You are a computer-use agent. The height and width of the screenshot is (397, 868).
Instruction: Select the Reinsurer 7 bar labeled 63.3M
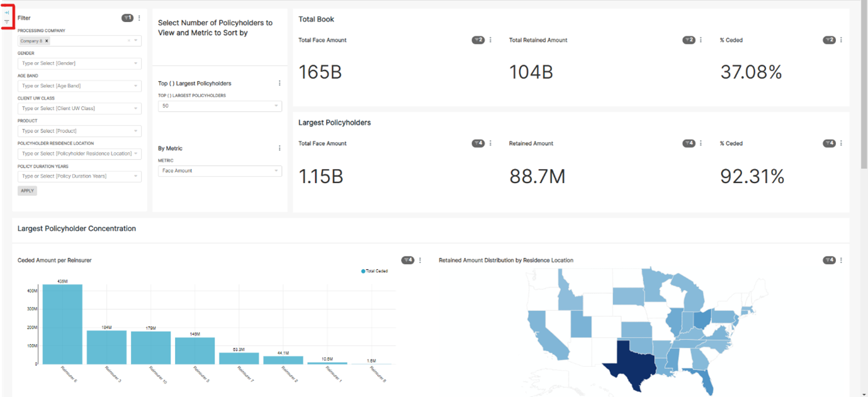point(239,359)
